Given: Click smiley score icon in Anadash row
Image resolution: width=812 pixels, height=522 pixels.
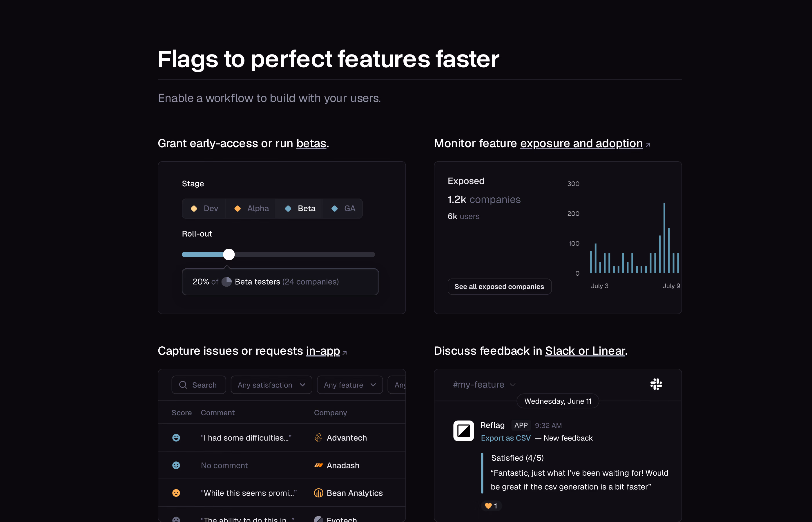Looking at the screenshot, I should click(x=176, y=465).
